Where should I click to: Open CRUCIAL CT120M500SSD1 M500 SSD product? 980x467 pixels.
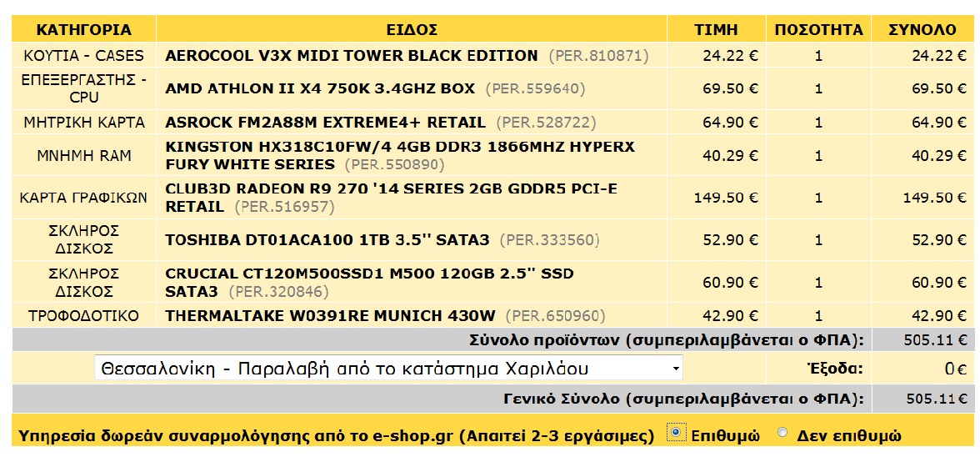(369, 282)
